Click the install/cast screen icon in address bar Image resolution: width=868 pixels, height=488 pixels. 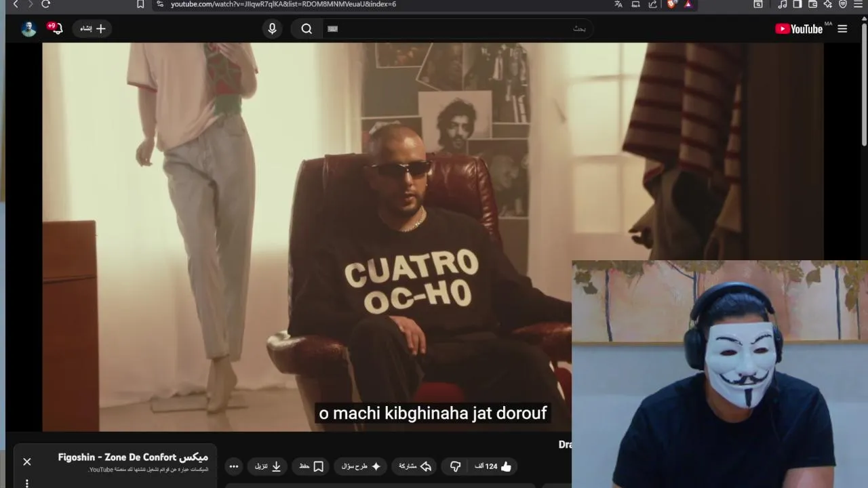click(x=635, y=4)
